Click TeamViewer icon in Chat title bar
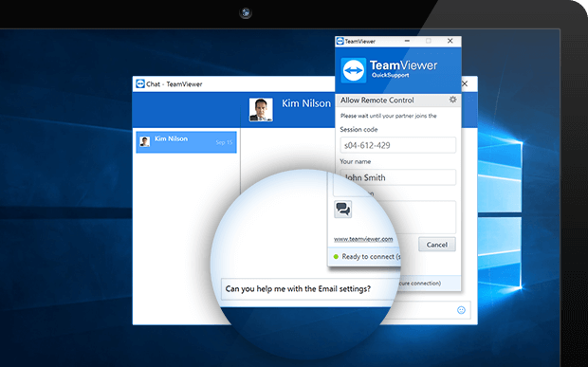This screenshot has height=367, width=588. [x=140, y=84]
